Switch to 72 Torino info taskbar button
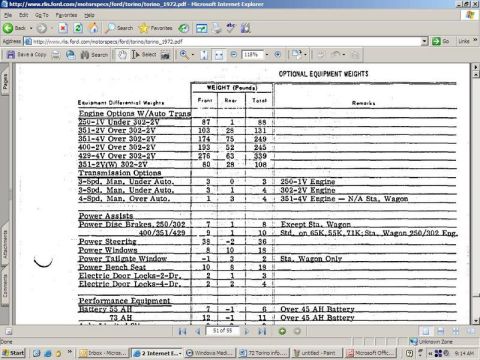The image size is (480, 360). pos(264,353)
